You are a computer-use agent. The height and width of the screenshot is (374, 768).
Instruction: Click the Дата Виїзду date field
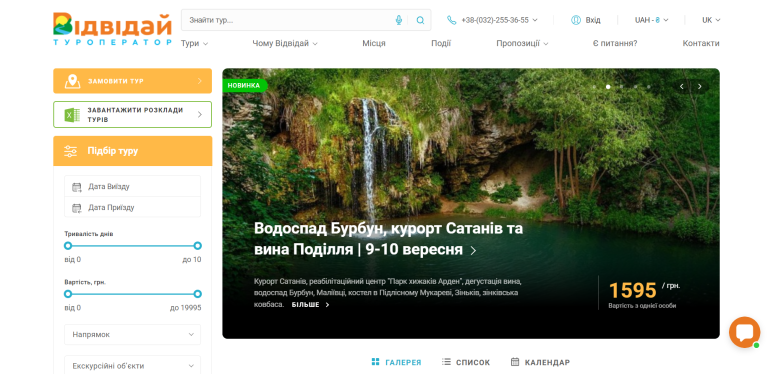point(133,187)
